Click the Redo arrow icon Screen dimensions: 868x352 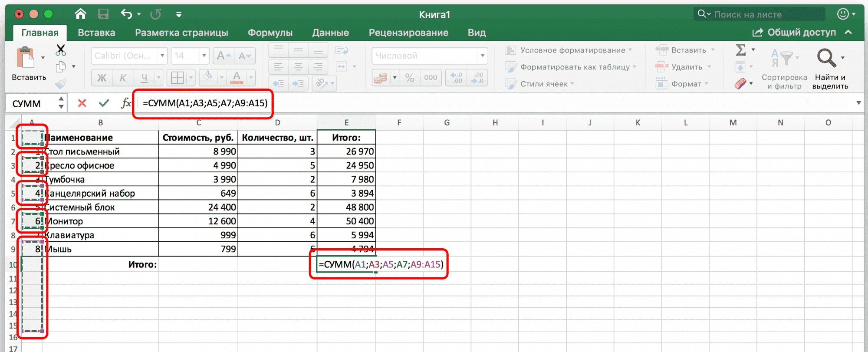(x=156, y=14)
